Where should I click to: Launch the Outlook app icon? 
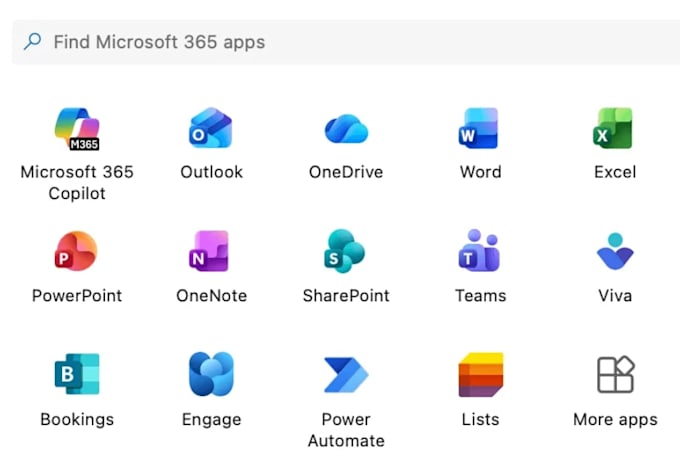pos(211,128)
